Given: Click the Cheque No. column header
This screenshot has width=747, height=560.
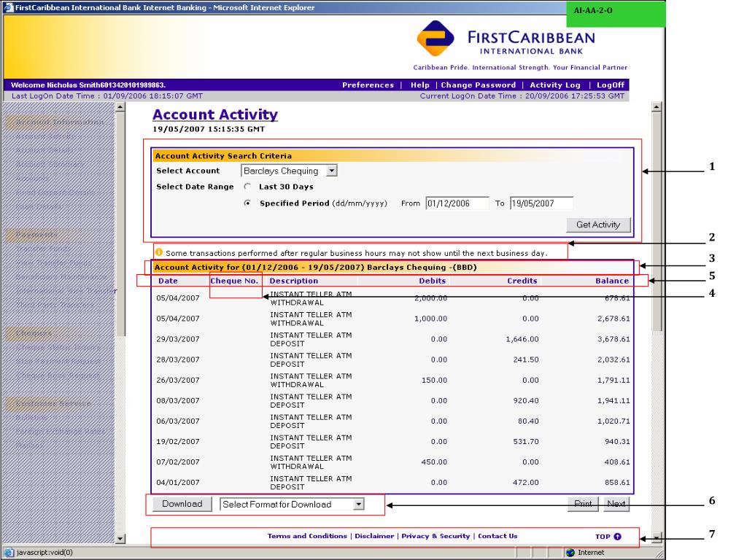Looking at the screenshot, I should pos(234,281).
